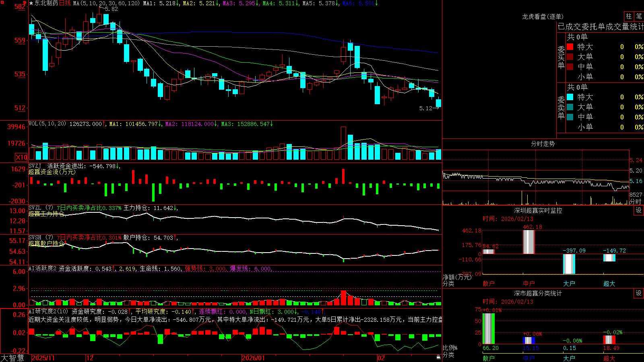Click the 龙虎看盘(逐单) panel title
Image resolution: width=644 pixels, height=362 pixels.
tap(543, 16)
